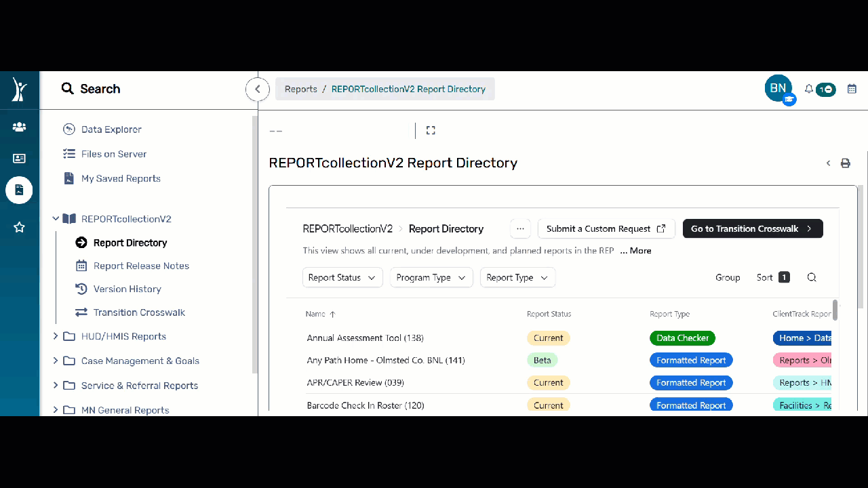
Task: Click the print icon beside the directory title
Action: click(845, 163)
